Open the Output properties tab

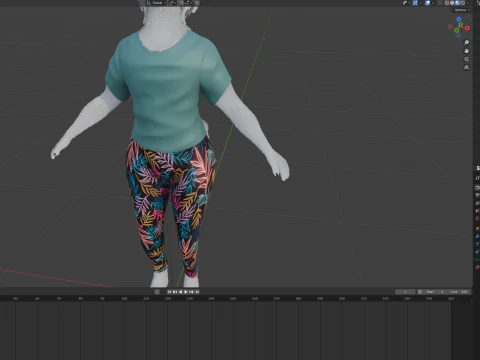pyautogui.click(x=477, y=195)
